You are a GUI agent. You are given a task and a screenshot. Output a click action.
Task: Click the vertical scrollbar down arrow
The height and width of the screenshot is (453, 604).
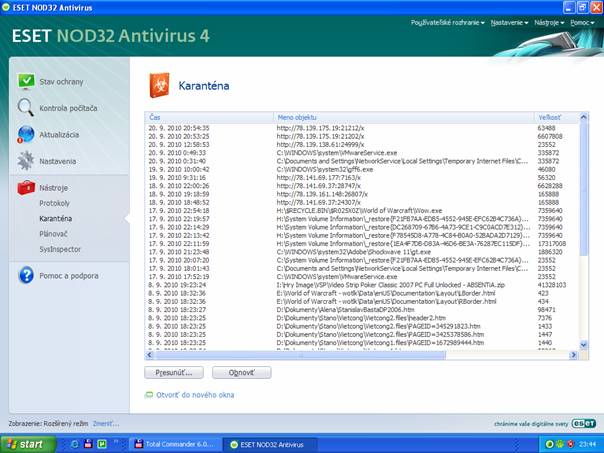[584, 345]
